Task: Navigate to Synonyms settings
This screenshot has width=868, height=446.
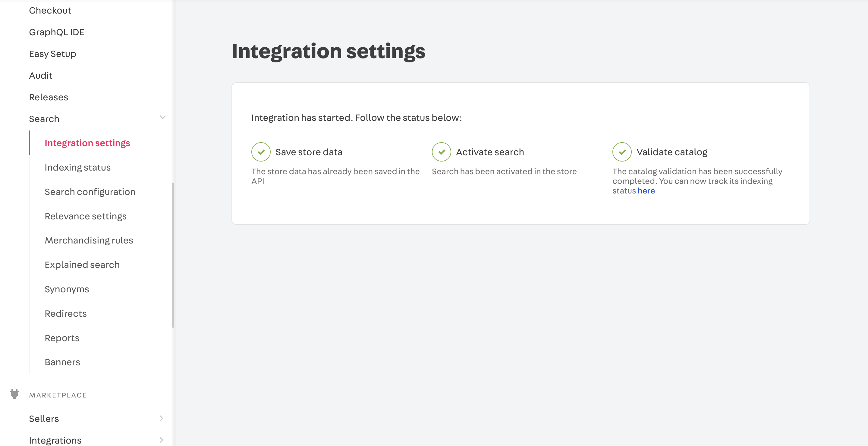Action: click(67, 289)
